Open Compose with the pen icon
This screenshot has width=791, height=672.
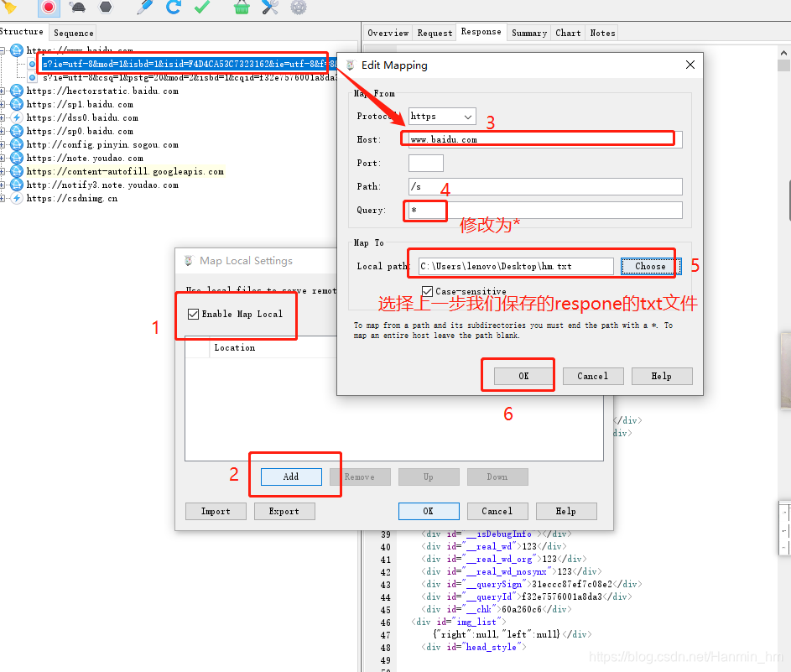click(x=145, y=7)
